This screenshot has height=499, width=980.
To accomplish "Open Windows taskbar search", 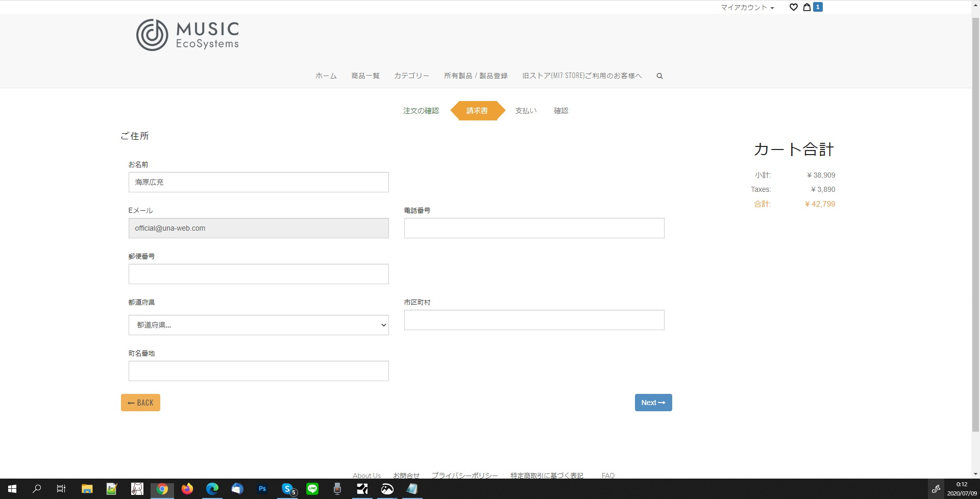I will (x=37, y=489).
